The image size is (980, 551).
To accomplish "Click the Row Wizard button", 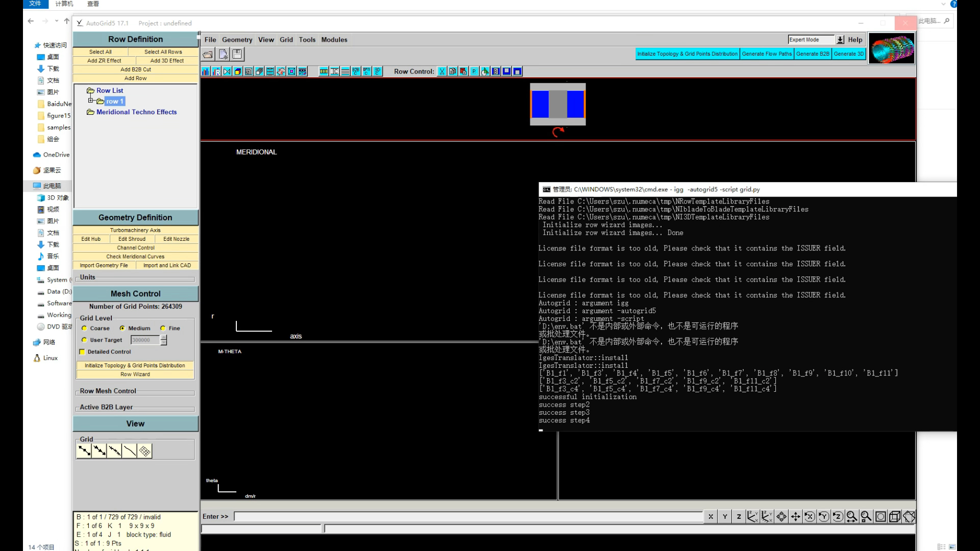I will pyautogui.click(x=135, y=374).
